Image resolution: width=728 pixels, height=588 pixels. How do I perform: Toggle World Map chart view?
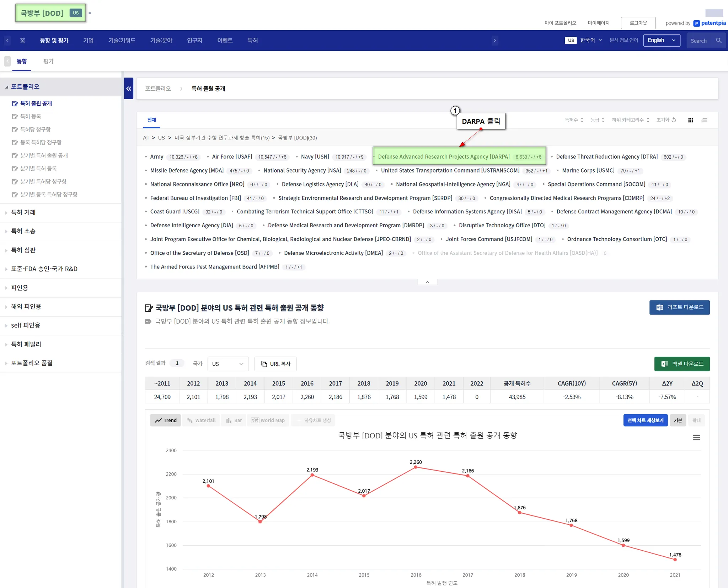coord(268,420)
